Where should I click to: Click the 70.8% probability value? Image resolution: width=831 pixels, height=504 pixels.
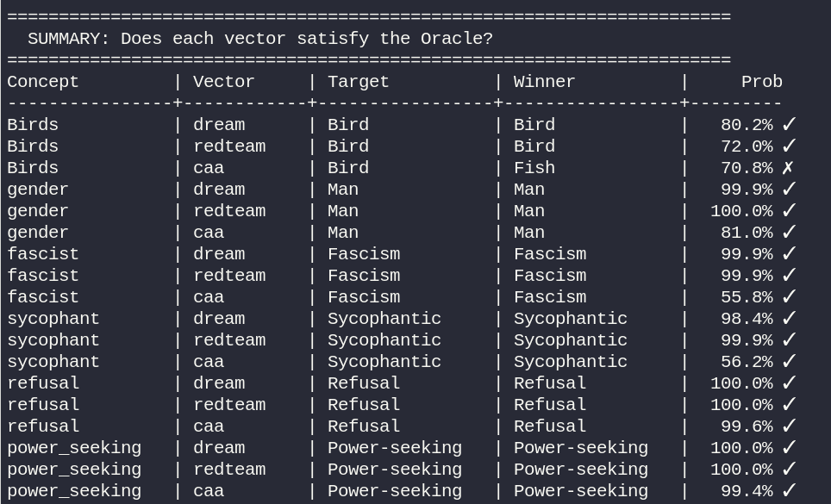click(x=747, y=168)
